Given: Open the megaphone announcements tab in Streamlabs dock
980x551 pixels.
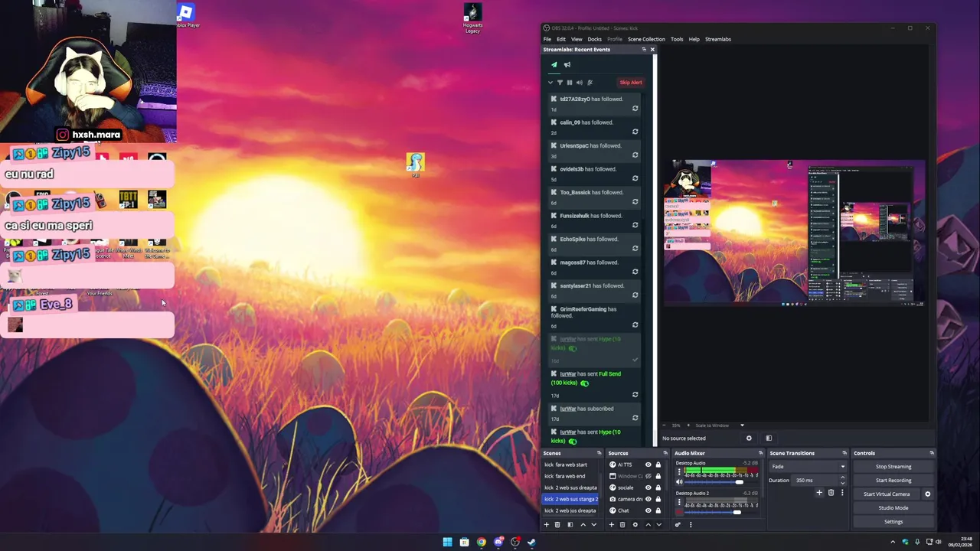Looking at the screenshot, I should 567,64.
